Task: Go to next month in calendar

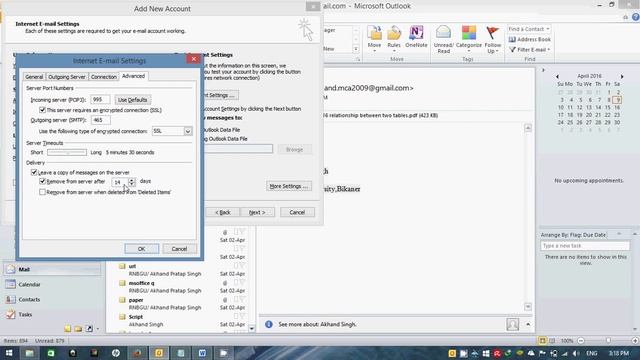Action: tap(622, 76)
